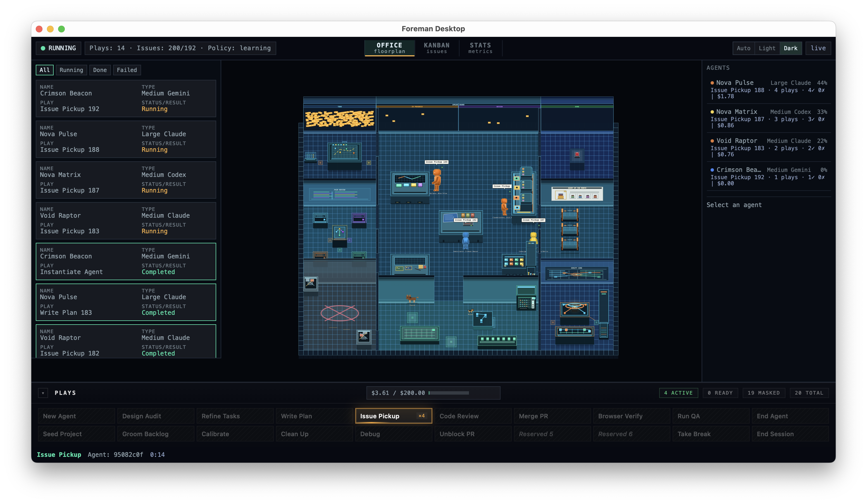
Task: Click the laptop in the top-left room
Action: [x=310, y=157]
